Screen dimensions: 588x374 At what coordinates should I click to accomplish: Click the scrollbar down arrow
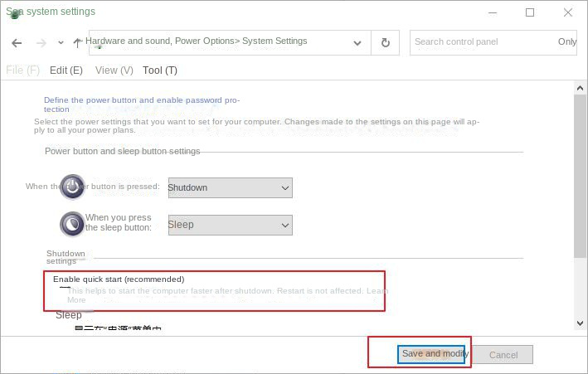(x=580, y=323)
